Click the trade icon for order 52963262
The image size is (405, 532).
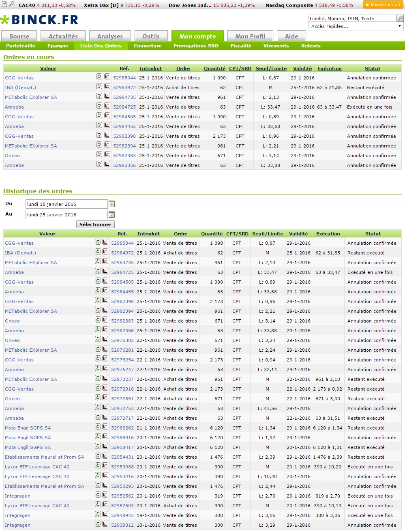click(98, 427)
